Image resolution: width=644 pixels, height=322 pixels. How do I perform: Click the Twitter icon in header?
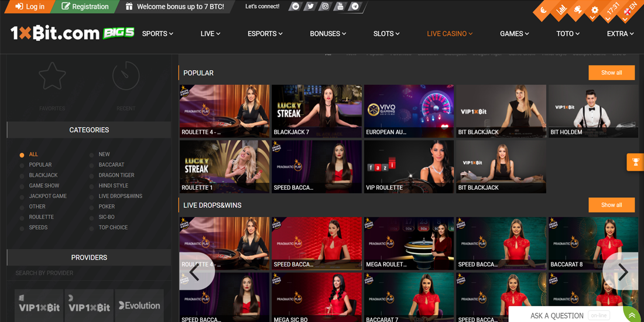pyautogui.click(x=310, y=6)
